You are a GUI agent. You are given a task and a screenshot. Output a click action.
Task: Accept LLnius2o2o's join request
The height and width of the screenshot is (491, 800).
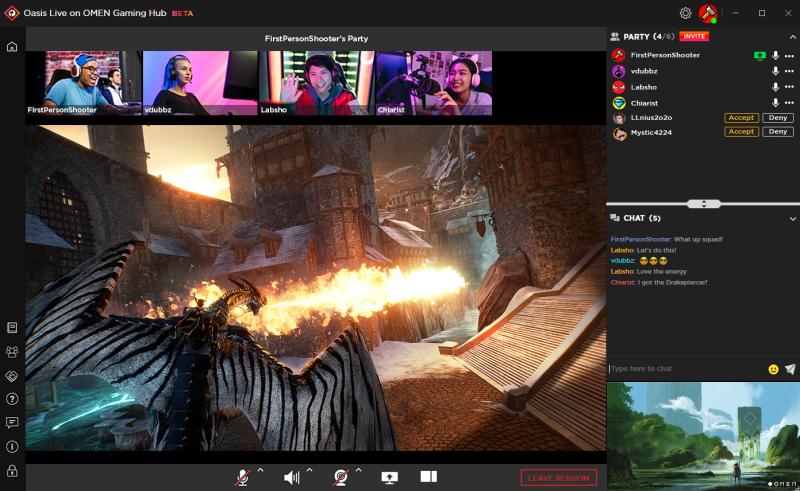pos(741,118)
